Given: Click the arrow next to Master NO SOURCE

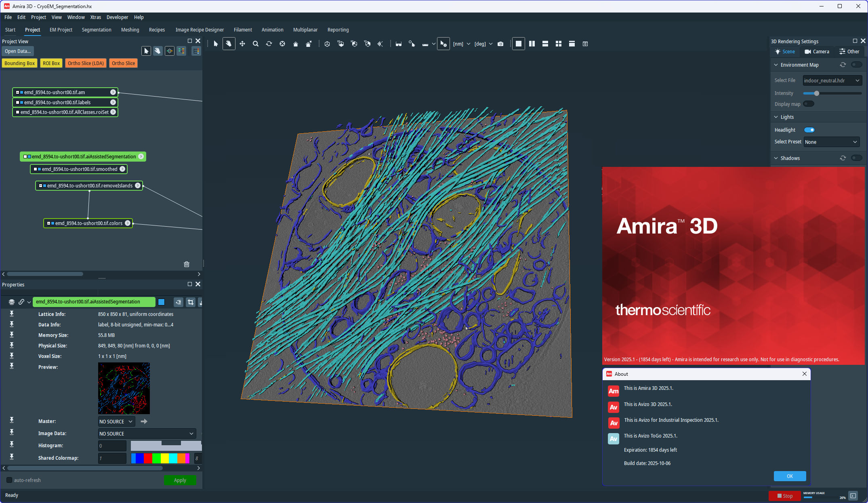Looking at the screenshot, I should pos(144,421).
